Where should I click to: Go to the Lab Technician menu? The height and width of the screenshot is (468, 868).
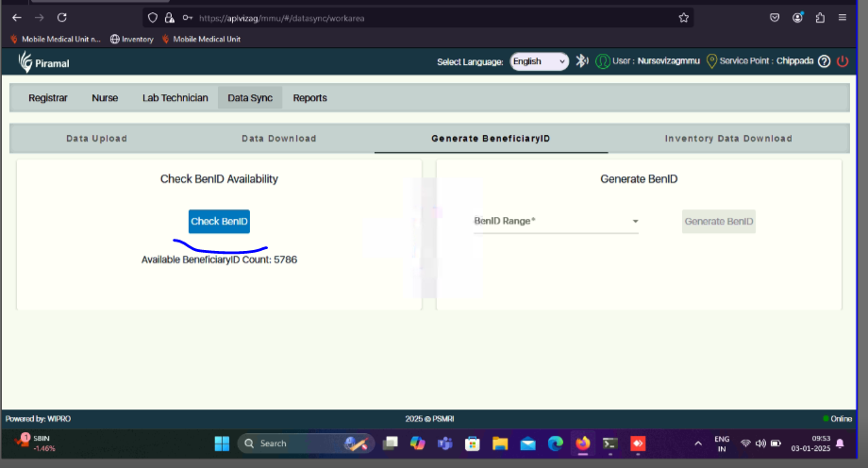[x=175, y=98]
